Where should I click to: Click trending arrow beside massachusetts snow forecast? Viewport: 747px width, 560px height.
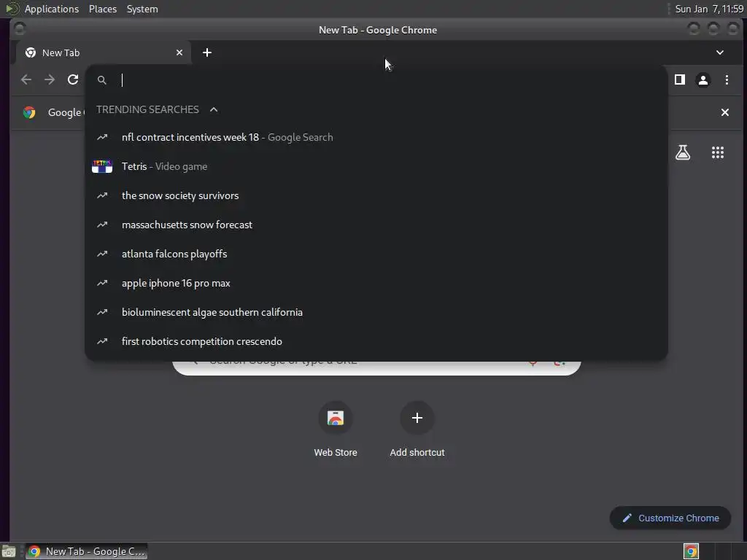click(102, 225)
